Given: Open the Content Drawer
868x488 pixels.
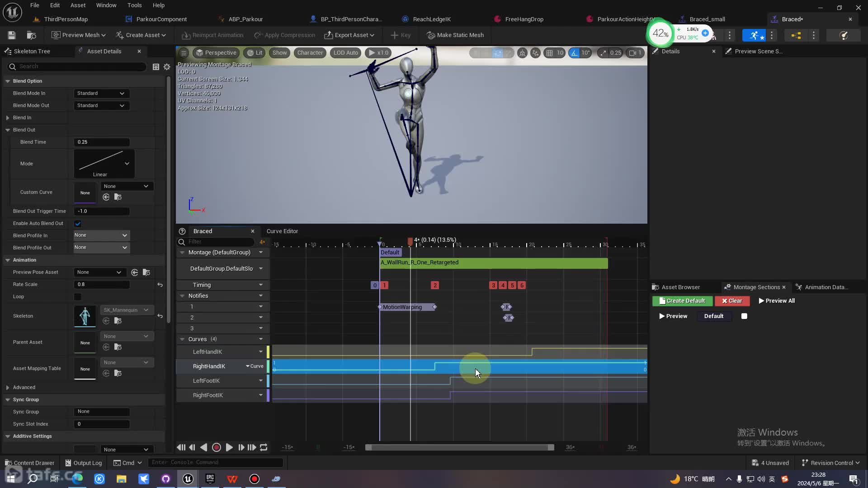Looking at the screenshot, I should pos(30,463).
